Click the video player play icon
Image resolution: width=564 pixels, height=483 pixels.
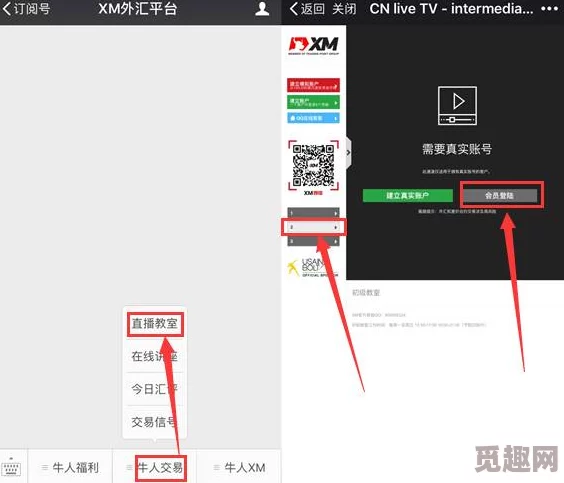(458, 105)
